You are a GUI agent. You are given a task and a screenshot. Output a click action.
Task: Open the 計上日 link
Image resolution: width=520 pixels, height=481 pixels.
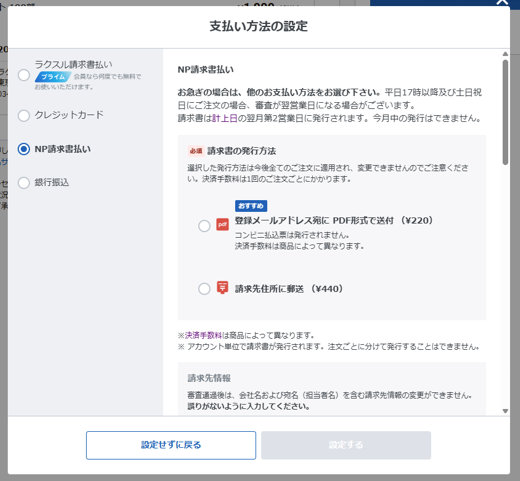225,118
